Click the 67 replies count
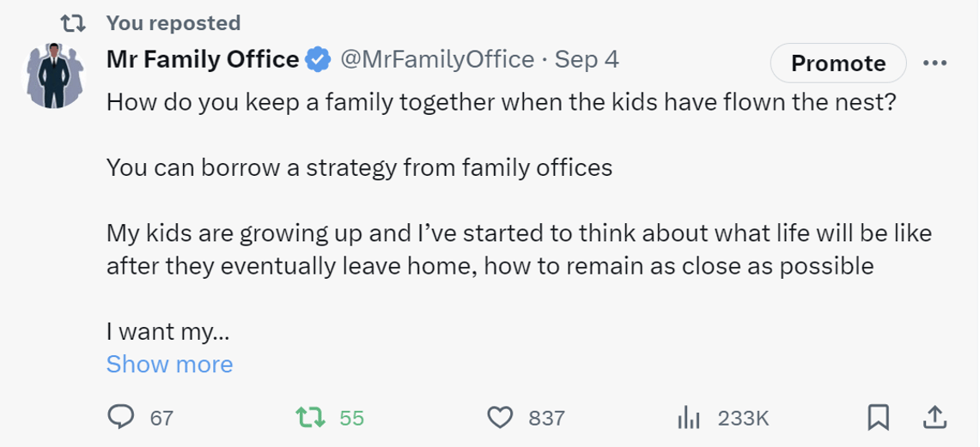980x447 pixels. [x=161, y=418]
